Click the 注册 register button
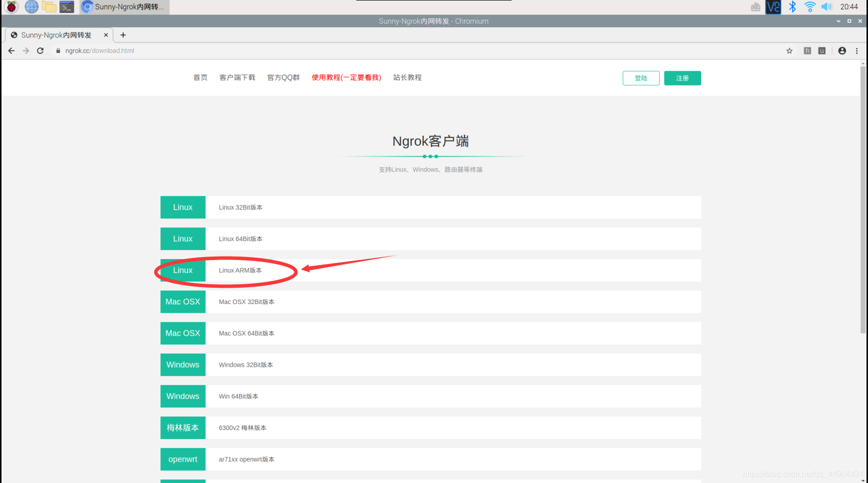This screenshot has height=483, width=868. click(682, 78)
